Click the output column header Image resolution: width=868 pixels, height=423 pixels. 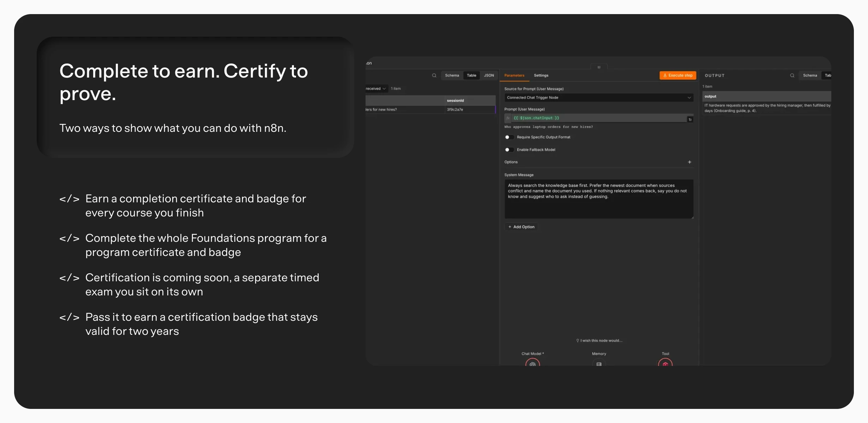tap(767, 97)
